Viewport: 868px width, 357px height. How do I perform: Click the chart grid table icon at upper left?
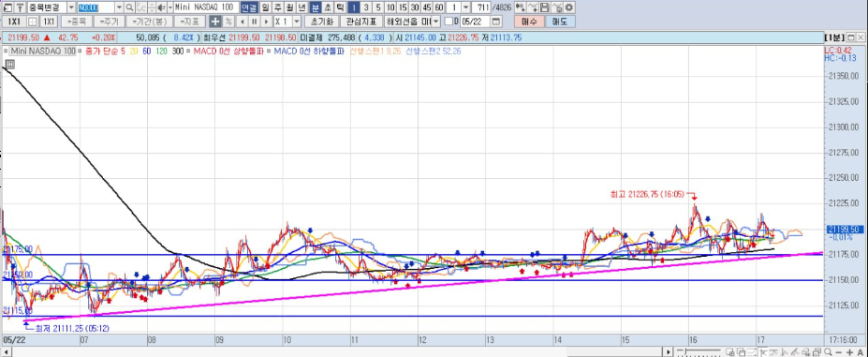point(10,65)
